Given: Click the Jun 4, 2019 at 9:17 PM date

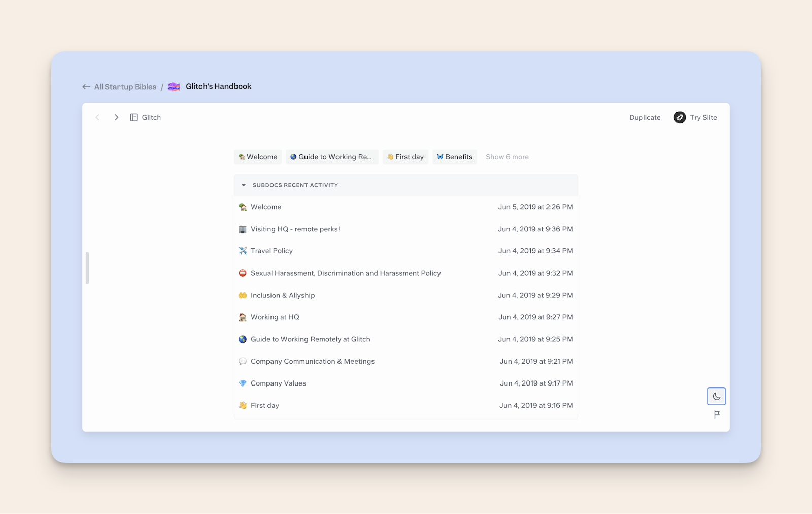Looking at the screenshot, I should [536, 383].
